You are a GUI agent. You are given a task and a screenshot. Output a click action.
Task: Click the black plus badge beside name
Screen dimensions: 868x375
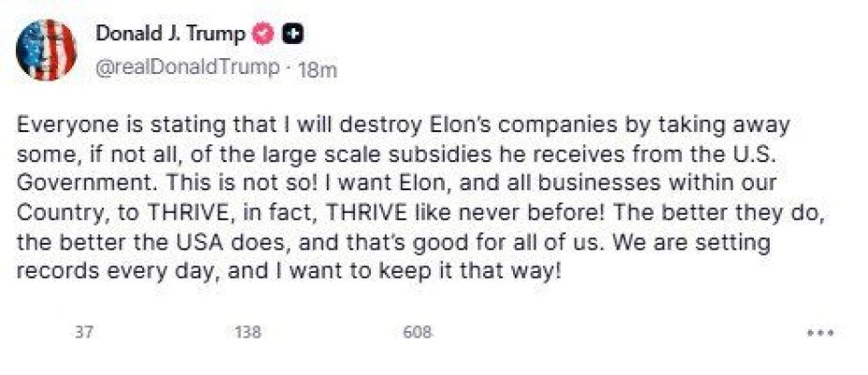coord(293,35)
